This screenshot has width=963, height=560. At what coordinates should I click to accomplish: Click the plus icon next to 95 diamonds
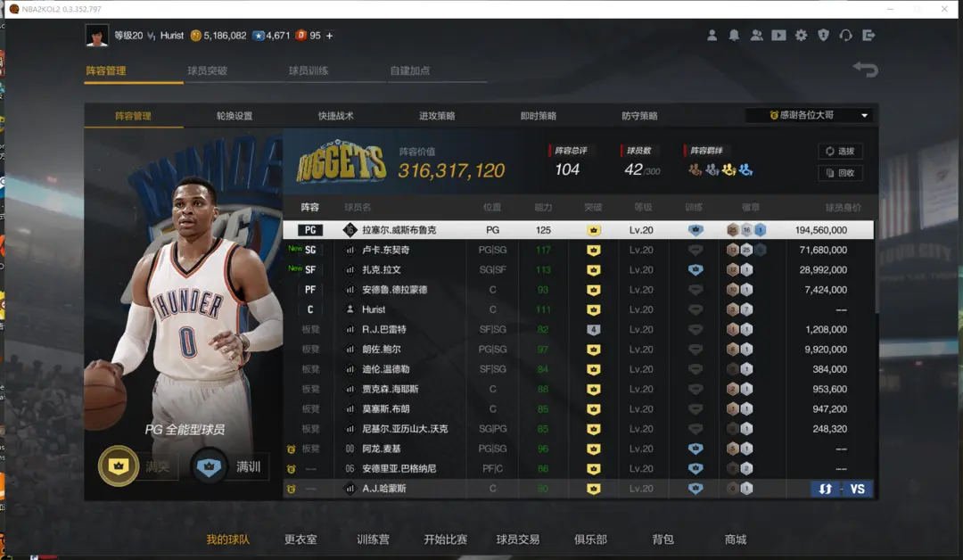pyautogui.click(x=330, y=36)
